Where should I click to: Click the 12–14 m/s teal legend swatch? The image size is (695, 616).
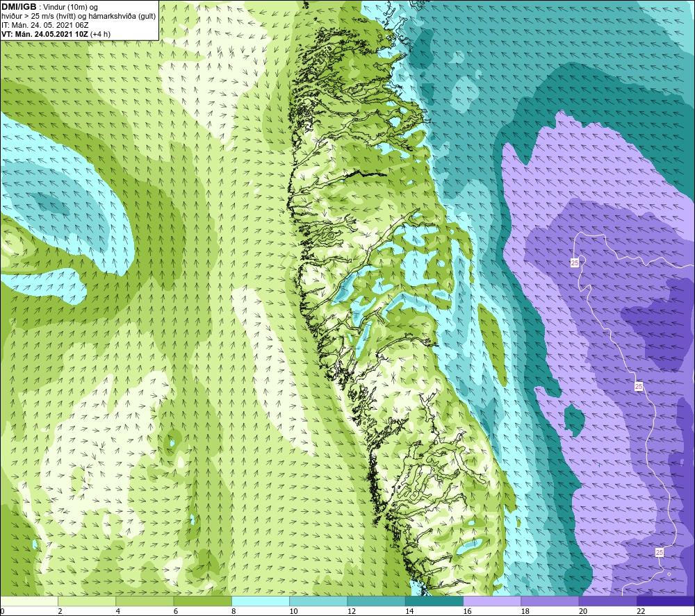point(376,601)
